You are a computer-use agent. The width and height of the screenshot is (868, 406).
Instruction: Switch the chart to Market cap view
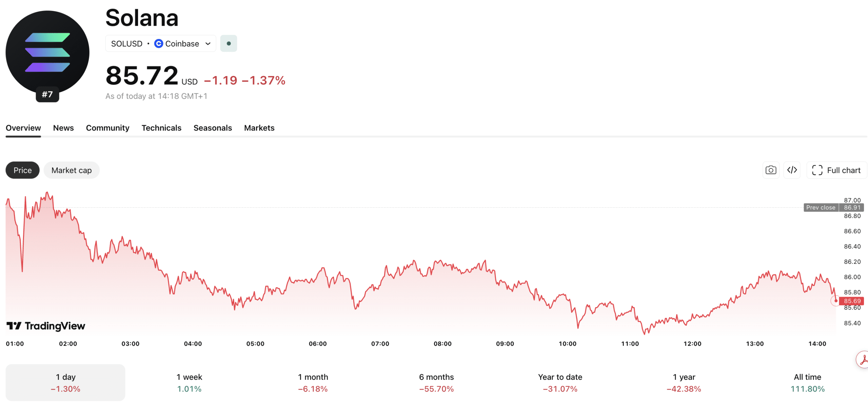coord(71,170)
